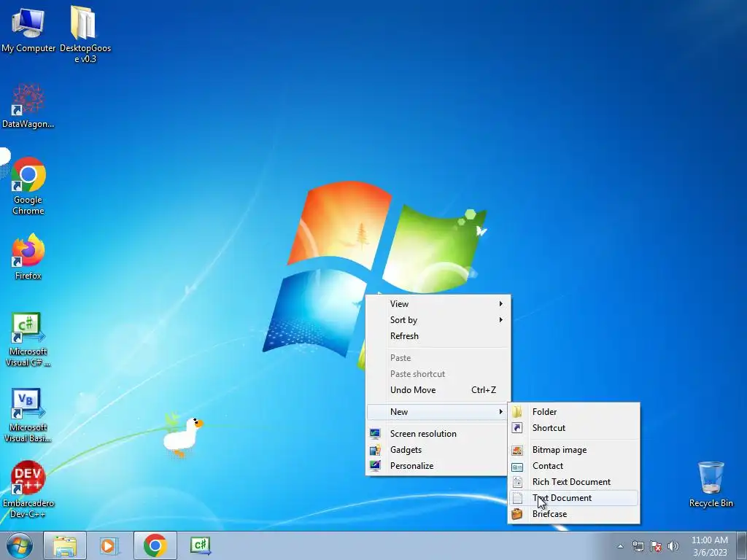Open the My Computer desktop icon
This screenshot has width=747, height=560.
pyautogui.click(x=28, y=29)
